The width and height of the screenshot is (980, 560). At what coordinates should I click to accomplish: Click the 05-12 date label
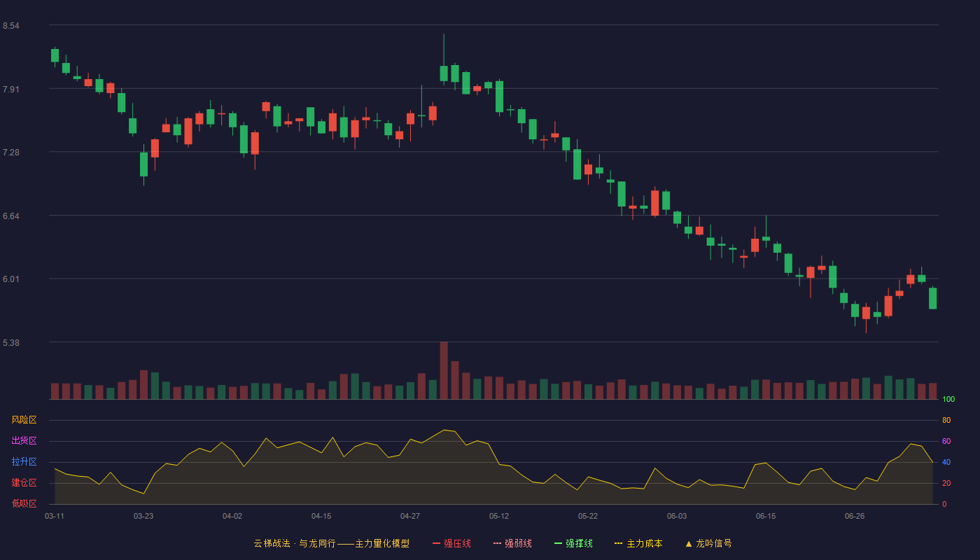[x=499, y=516]
